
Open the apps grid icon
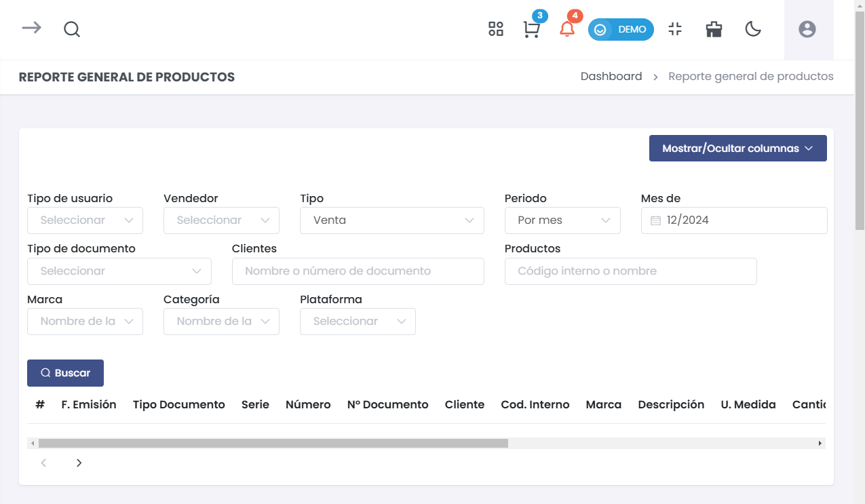point(496,29)
